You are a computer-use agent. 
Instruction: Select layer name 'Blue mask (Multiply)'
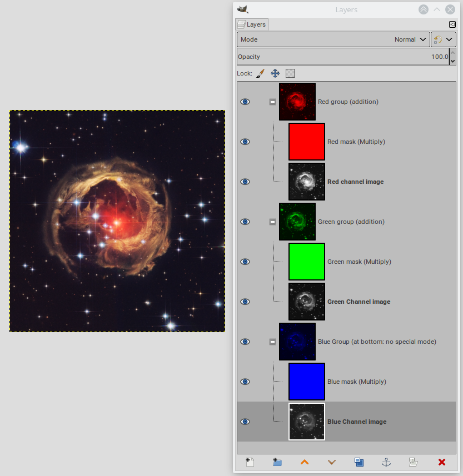pyautogui.click(x=357, y=382)
